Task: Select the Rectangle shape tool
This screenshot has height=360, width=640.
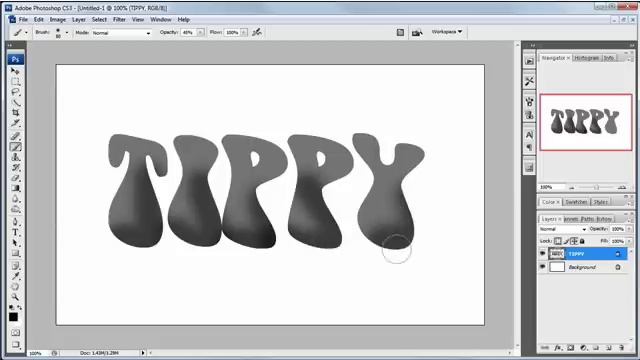Action: (x=15, y=253)
